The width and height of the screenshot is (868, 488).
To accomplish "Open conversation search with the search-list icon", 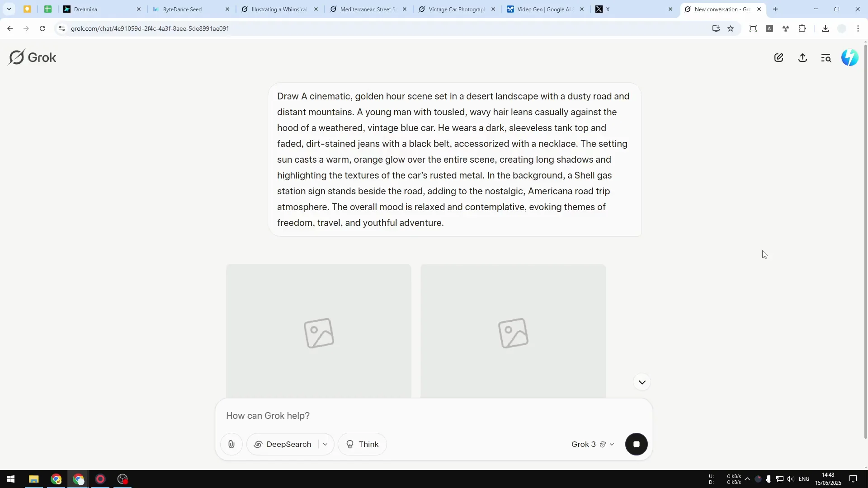I will tap(826, 57).
